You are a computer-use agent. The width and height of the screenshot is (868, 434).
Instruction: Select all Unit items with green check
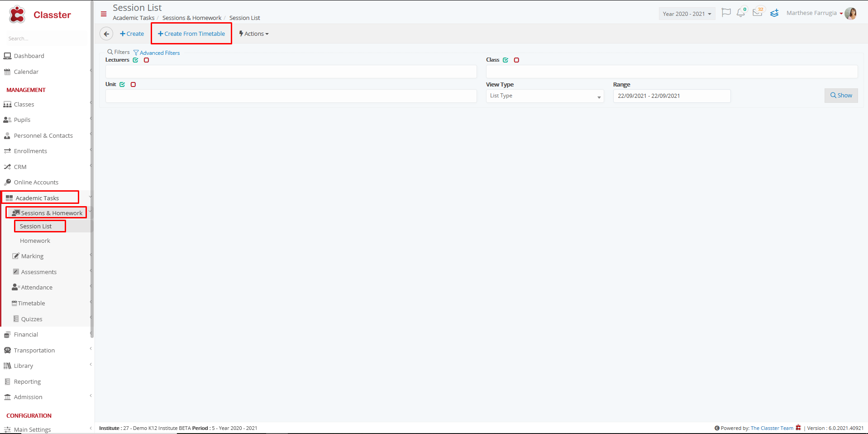[x=122, y=84]
